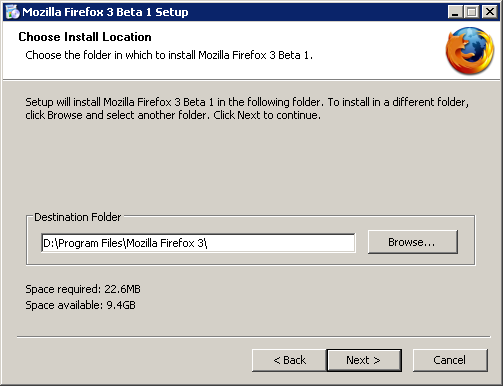Click the 'Space required: 22.6MB' text
The image size is (503, 386).
83,289
